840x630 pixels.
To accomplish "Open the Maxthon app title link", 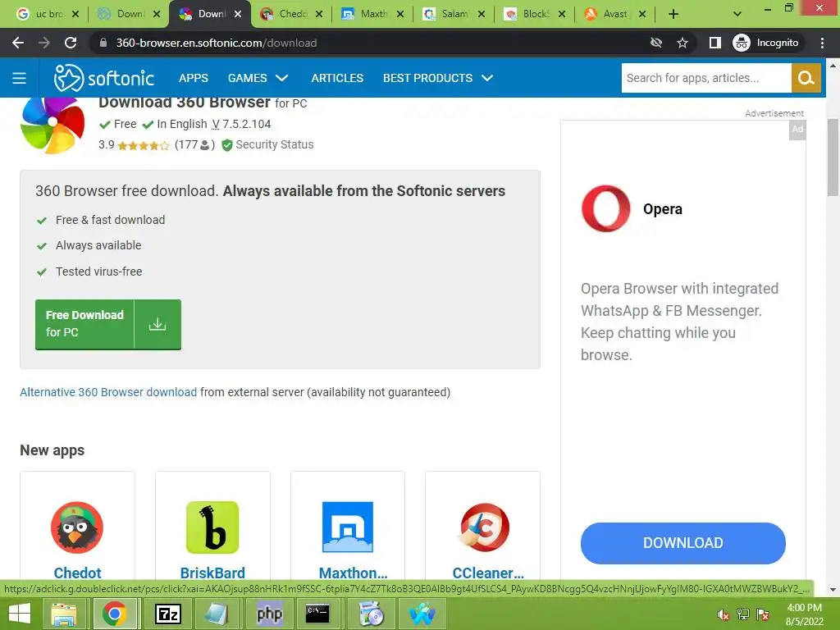I will point(353,573).
